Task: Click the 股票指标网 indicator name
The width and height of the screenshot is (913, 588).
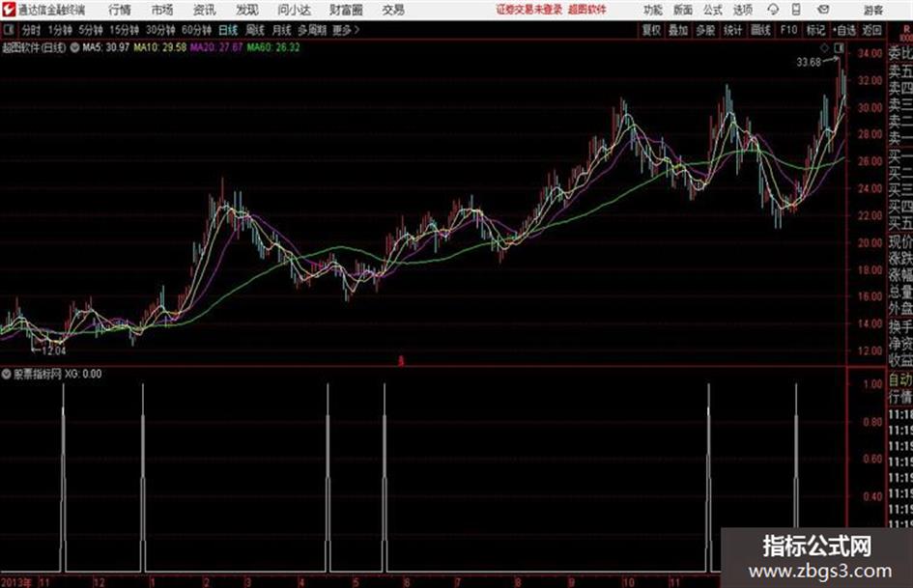Action: (x=38, y=374)
